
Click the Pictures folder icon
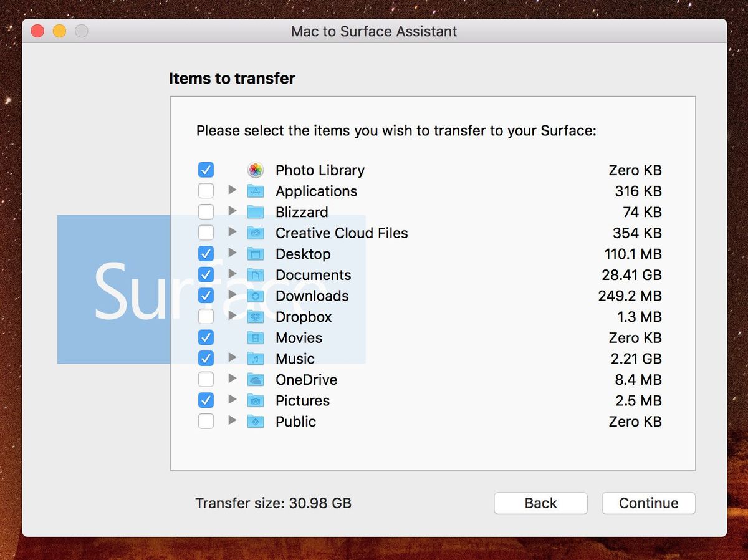[256, 400]
